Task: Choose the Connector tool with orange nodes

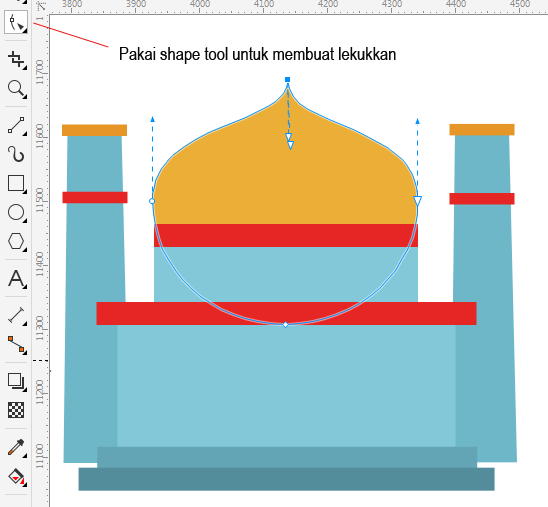Action: pyautogui.click(x=16, y=345)
